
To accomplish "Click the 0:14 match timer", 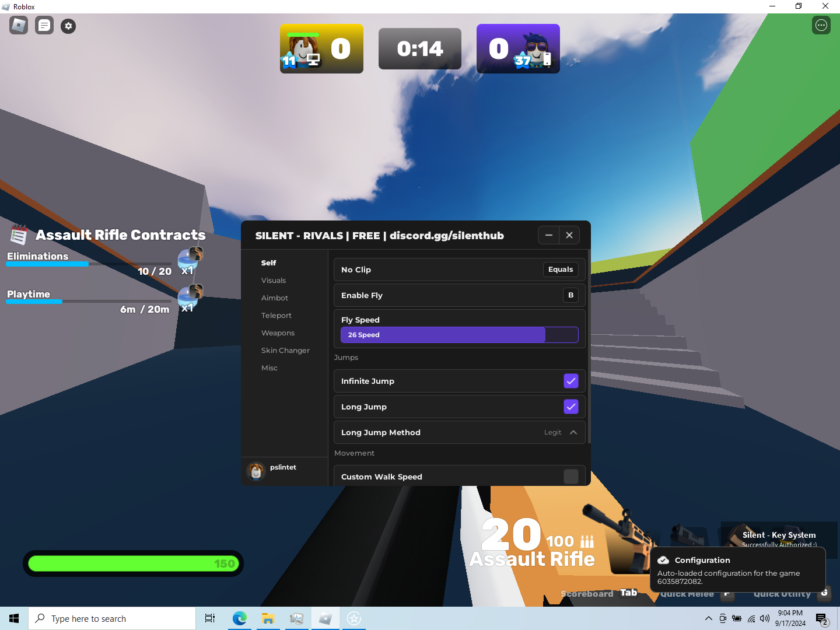I will click(420, 49).
